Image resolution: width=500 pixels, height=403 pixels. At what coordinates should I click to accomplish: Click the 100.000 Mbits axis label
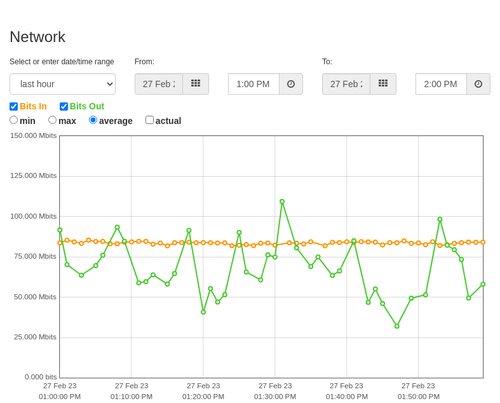click(33, 216)
